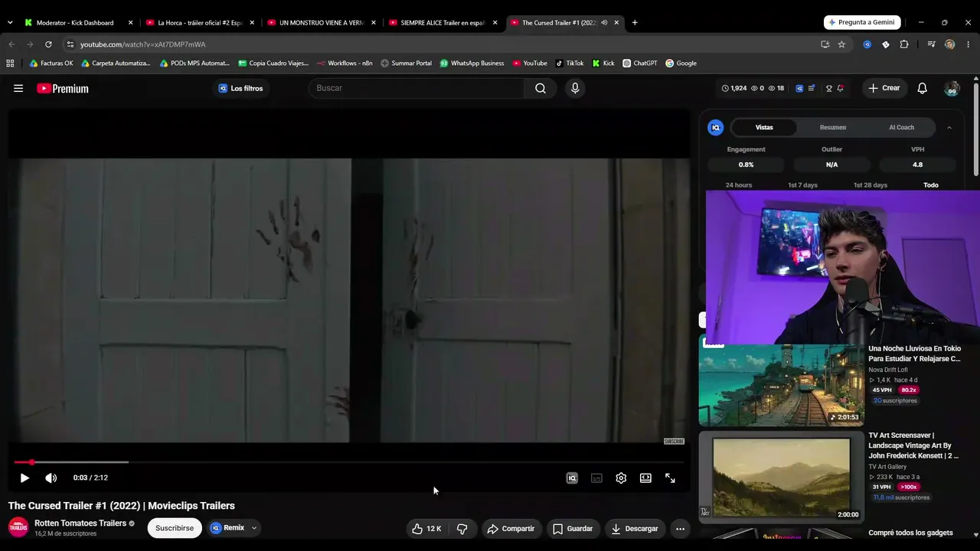Choose the 24 hours time range
Screen dimensions: 980x551
(739, 185)
